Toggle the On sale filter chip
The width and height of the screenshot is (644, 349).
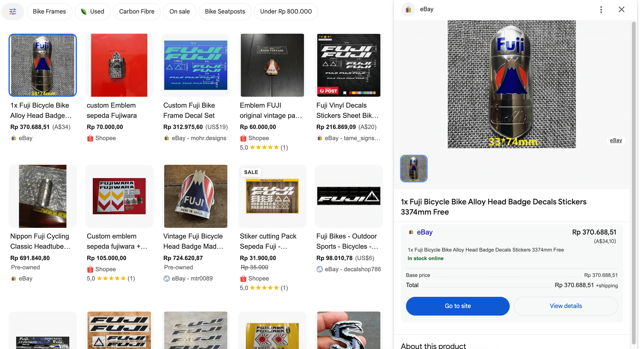point(179,11)
